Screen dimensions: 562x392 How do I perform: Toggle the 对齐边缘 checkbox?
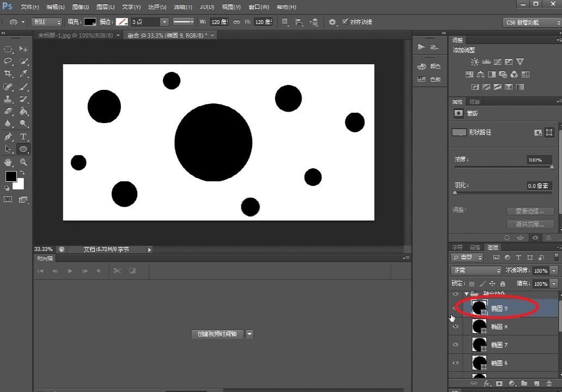(345, 22)
